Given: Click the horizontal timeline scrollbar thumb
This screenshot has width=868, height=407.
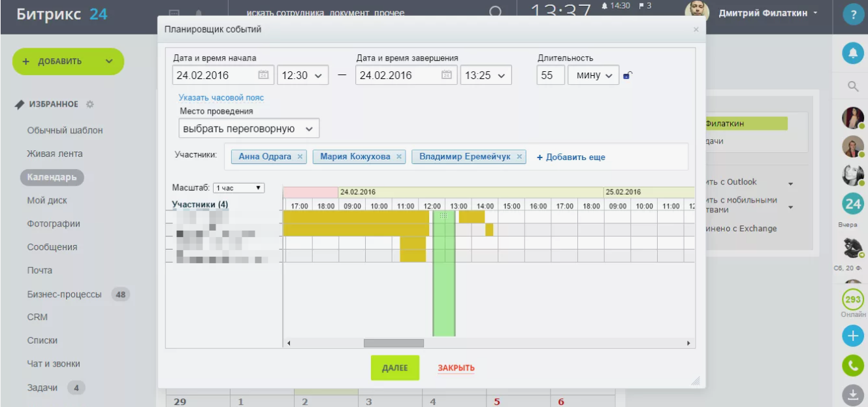Looking at the screenshot, I should [x=393, y=343].
